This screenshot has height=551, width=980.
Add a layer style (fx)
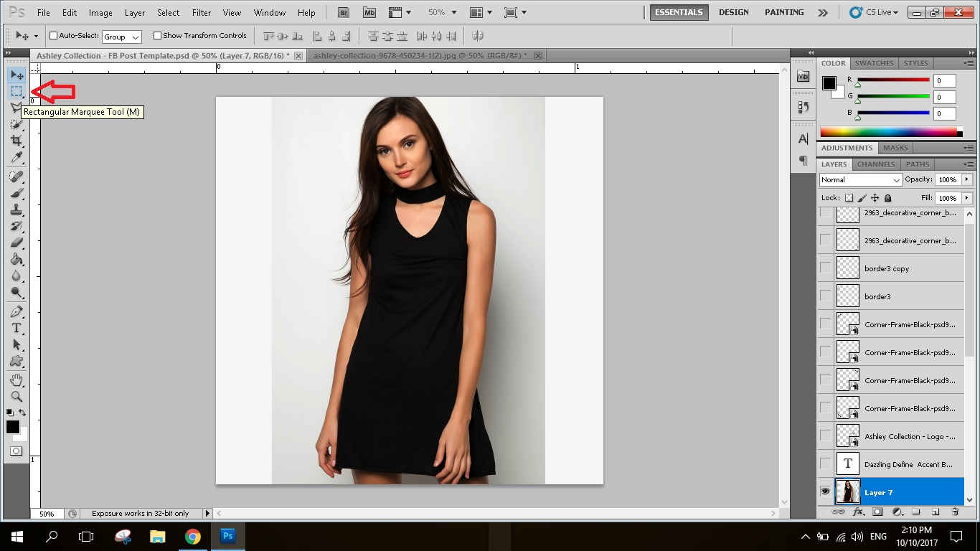pos(858,512)
